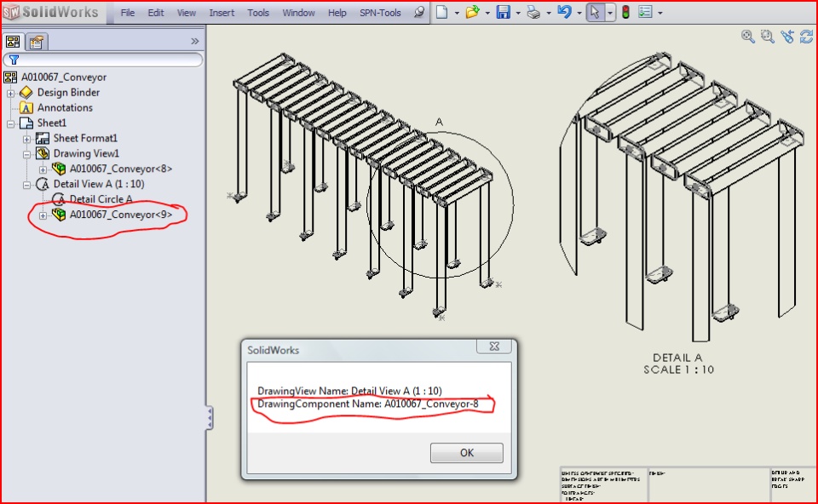Expand panel tabs with double chevron
The height and width of the screenshot is (504, 818).
(194, 41)
